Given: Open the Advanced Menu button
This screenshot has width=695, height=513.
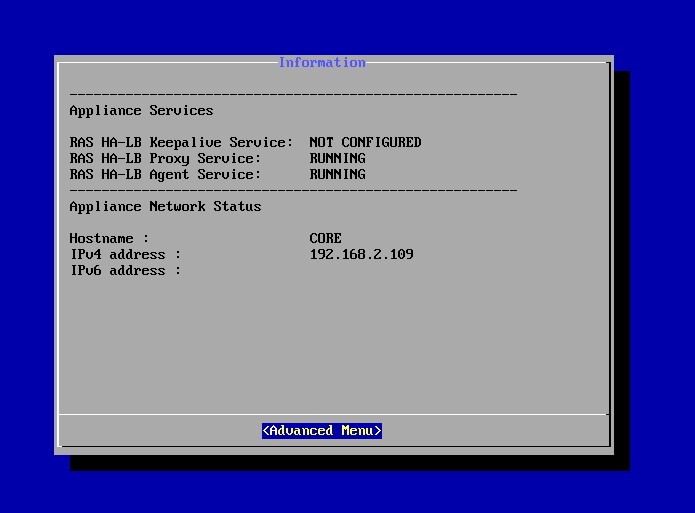Looking at the screenshot, I should [322, 431].
